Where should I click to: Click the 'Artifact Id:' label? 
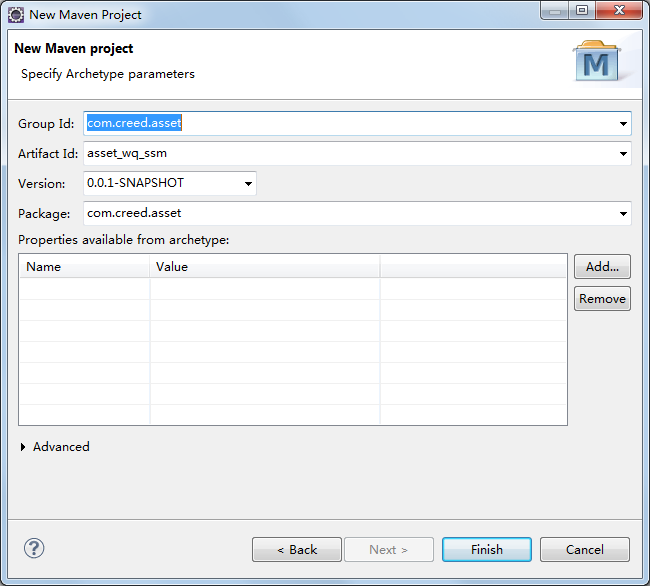point(48,154)
